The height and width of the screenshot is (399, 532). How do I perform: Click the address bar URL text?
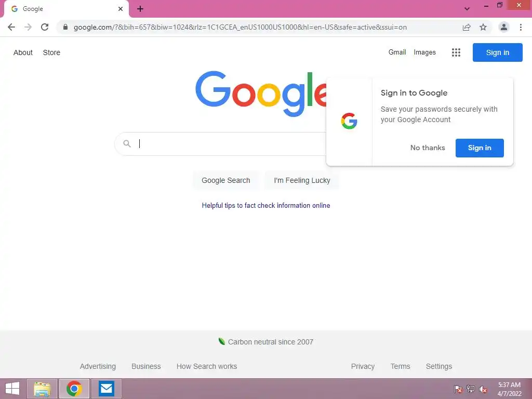coord(240,27)
